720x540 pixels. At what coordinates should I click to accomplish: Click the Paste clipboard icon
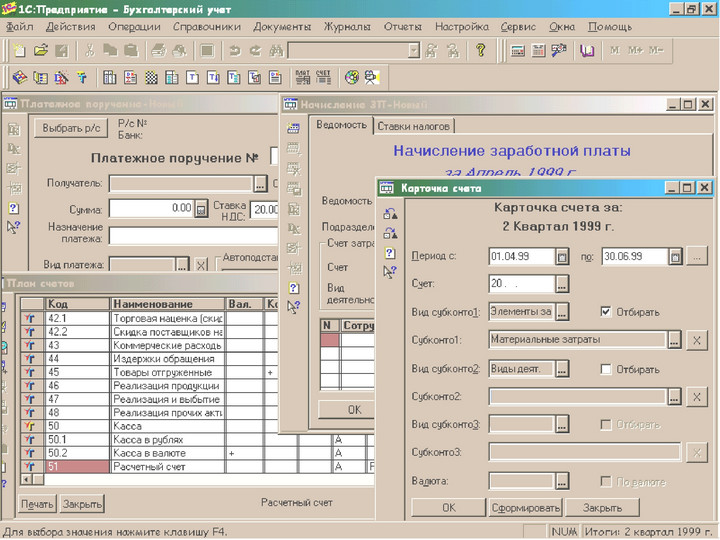(x=131, y=50)
